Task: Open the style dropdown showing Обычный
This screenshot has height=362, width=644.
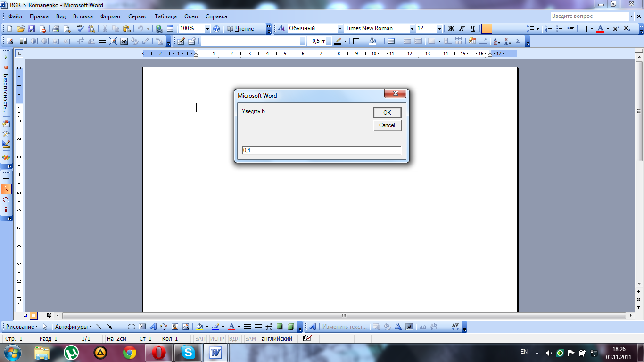Action: coord(339,29)
